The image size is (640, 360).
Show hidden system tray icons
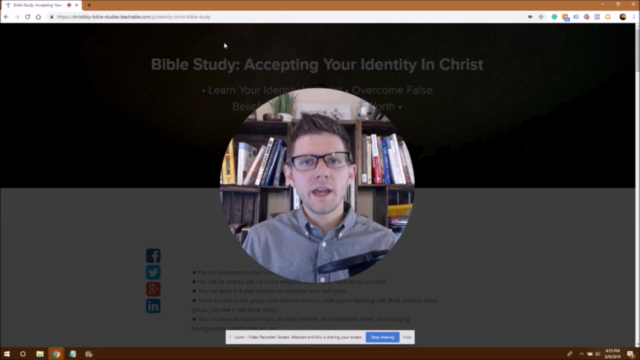[582, 354]
